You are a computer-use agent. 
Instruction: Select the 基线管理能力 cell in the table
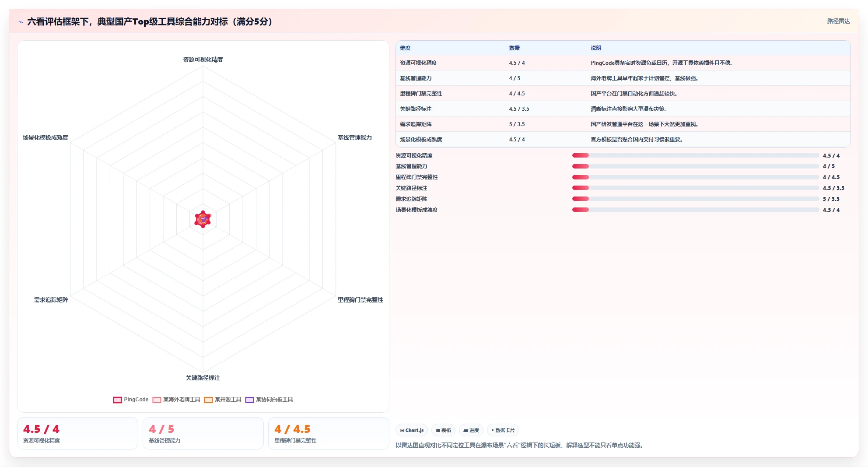point(416,78)
